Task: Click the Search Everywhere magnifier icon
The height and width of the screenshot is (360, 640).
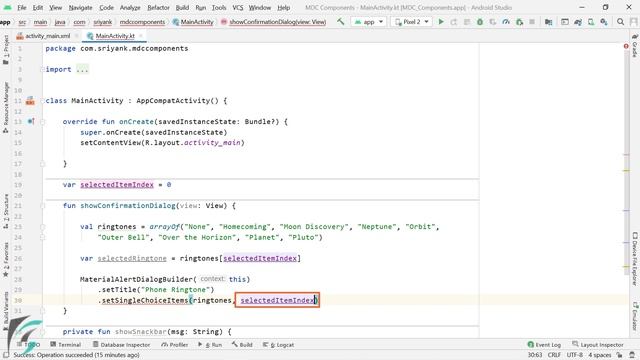Action: [620, 22]
